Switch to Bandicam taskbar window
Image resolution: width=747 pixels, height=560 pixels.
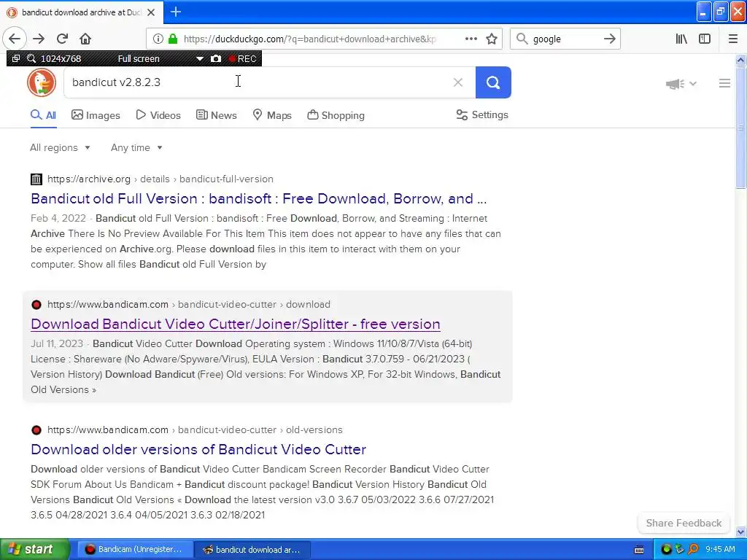[135, 549]
